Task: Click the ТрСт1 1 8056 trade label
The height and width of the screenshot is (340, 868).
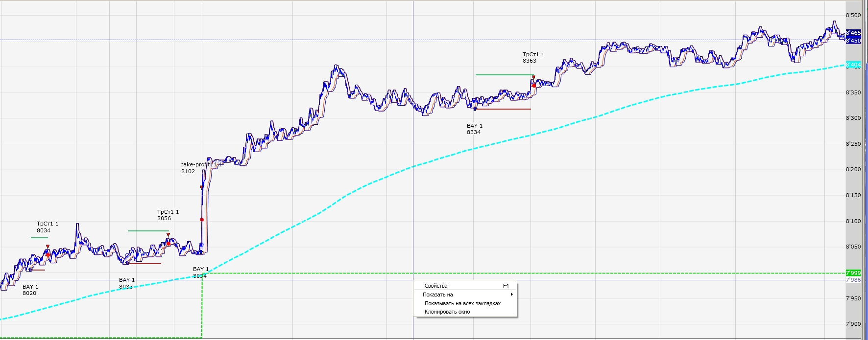Action: 168,215
